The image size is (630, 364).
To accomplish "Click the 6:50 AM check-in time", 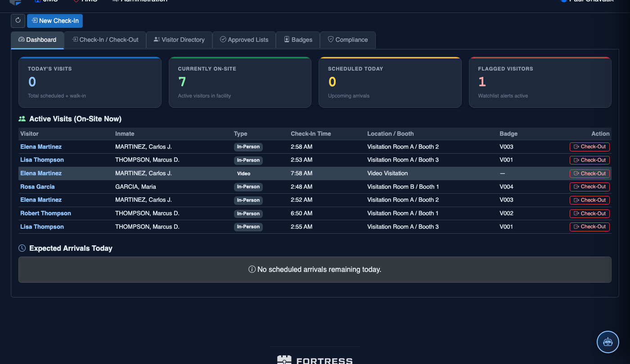I will tap(301, 213).
